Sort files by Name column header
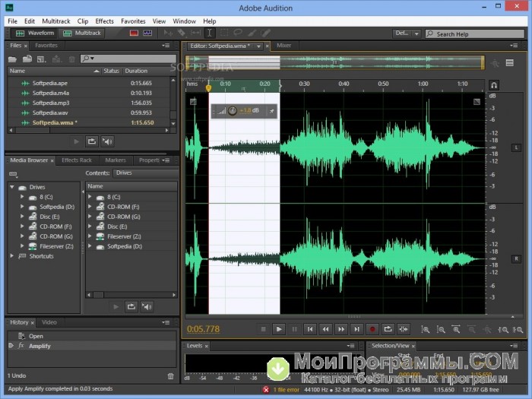The image size is (532, 399). (x=54, y=71)
